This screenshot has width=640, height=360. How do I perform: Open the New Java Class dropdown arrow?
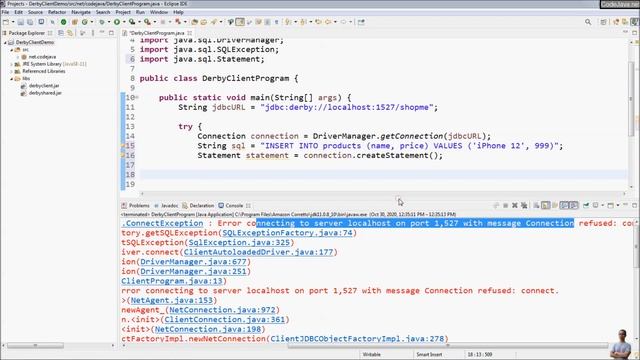click(91, 22)
